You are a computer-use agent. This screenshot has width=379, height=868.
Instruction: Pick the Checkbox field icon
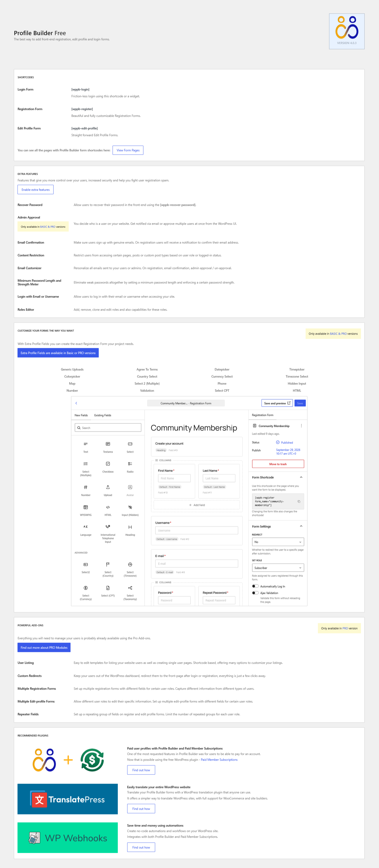tap(108, 464)
